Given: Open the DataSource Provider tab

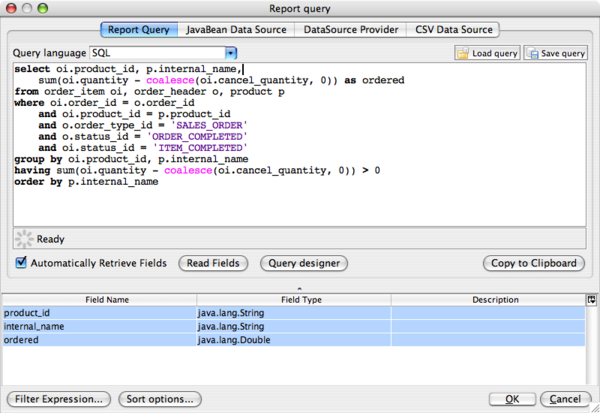Looking at the screenshot, I should tap(351, 30).
